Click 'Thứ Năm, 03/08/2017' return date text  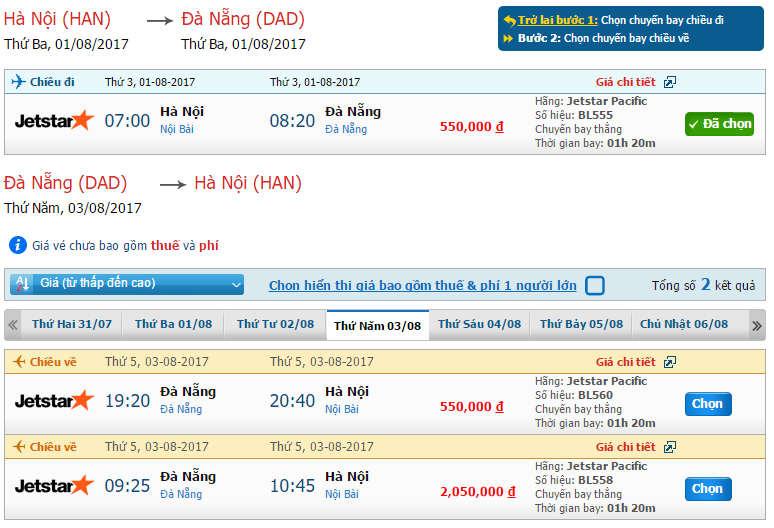pyautogui.click(x=73, y=208)
